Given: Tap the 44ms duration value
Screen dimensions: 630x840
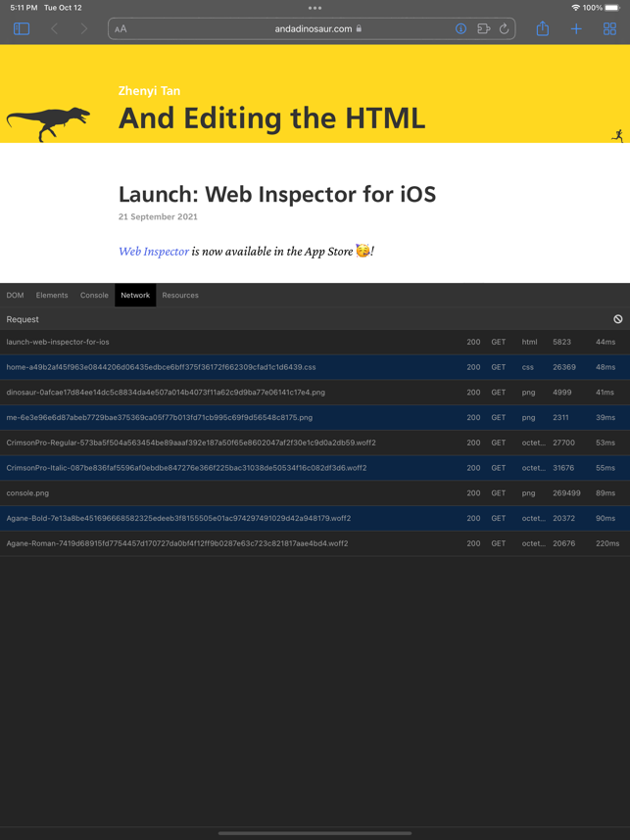Looking at the screenshot, I should point(606,342).
